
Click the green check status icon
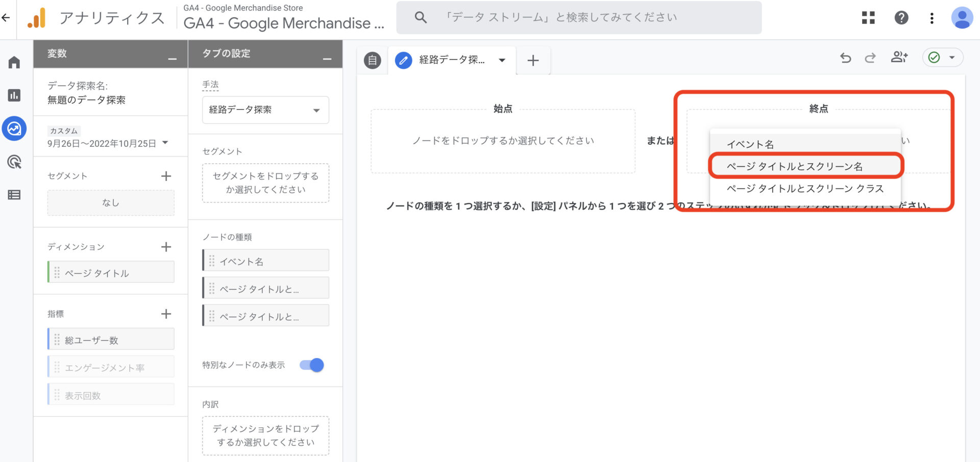[x=934, y=58]
